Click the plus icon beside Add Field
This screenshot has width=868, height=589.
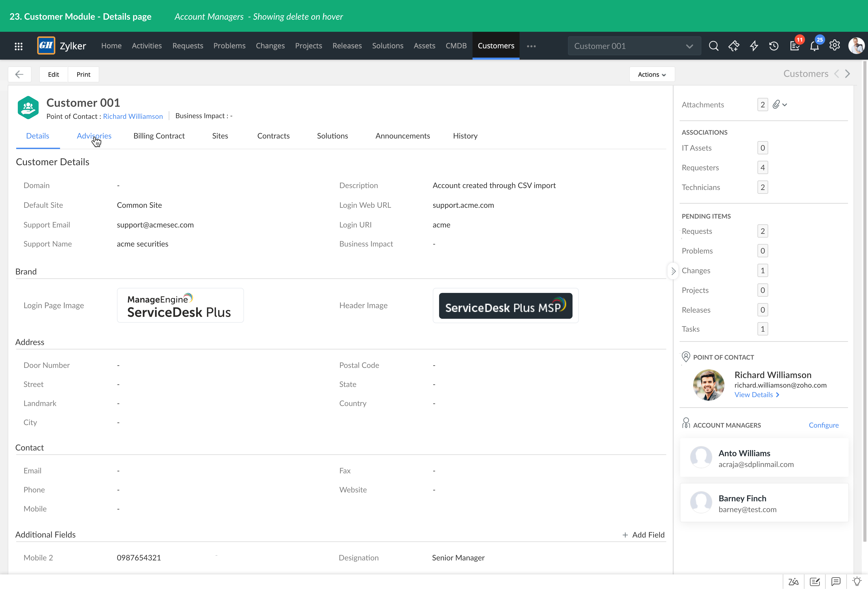(x=625, y=535)
